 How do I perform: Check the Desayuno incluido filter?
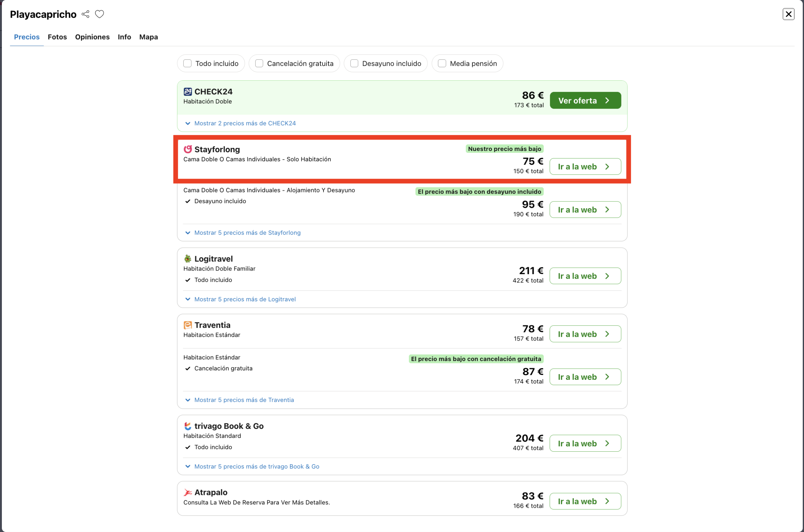354,63
